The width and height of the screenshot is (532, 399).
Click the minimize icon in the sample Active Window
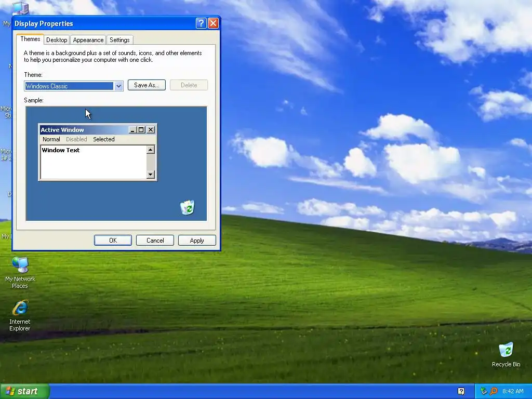point(132,129)
